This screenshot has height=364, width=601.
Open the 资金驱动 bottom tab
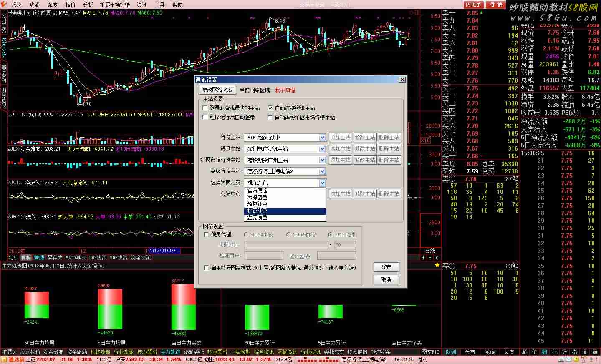(77, 352)
